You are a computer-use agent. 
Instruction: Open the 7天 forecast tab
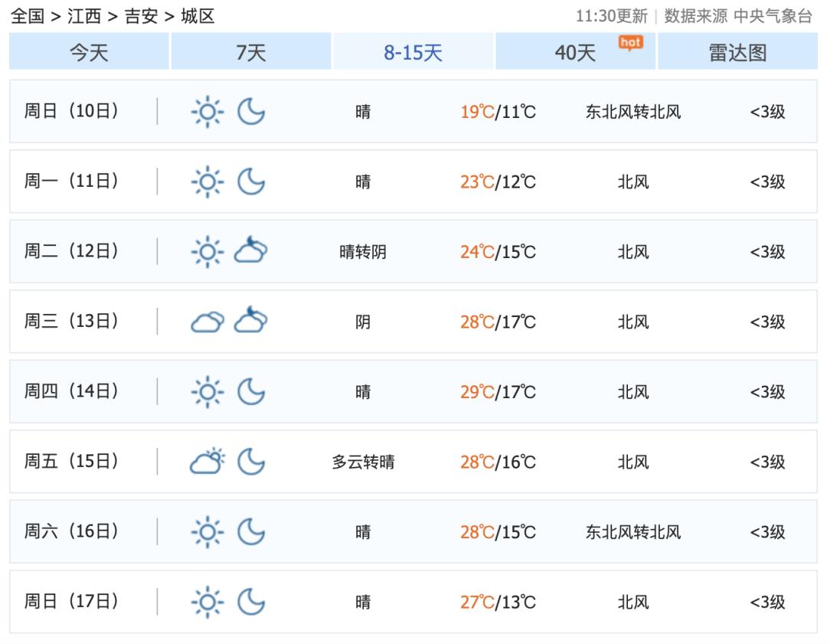[251, 53]
